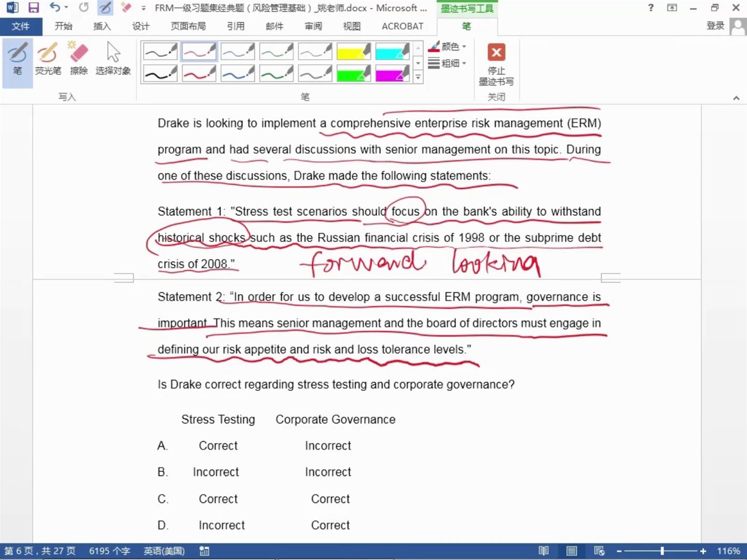Choose the gray pen in top row
This screenshot has width=747, height=560.
tap(315, 52)
